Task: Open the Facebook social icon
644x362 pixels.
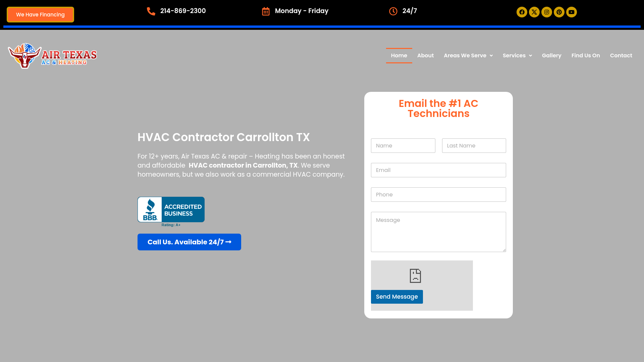Action: [522, 12]
